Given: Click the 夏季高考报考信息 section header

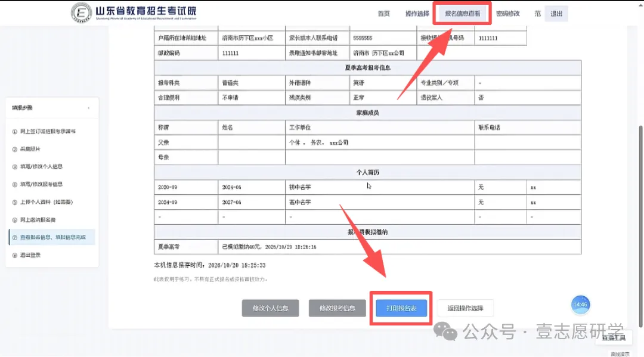Looking at the screenshot, I should point(367,68).
